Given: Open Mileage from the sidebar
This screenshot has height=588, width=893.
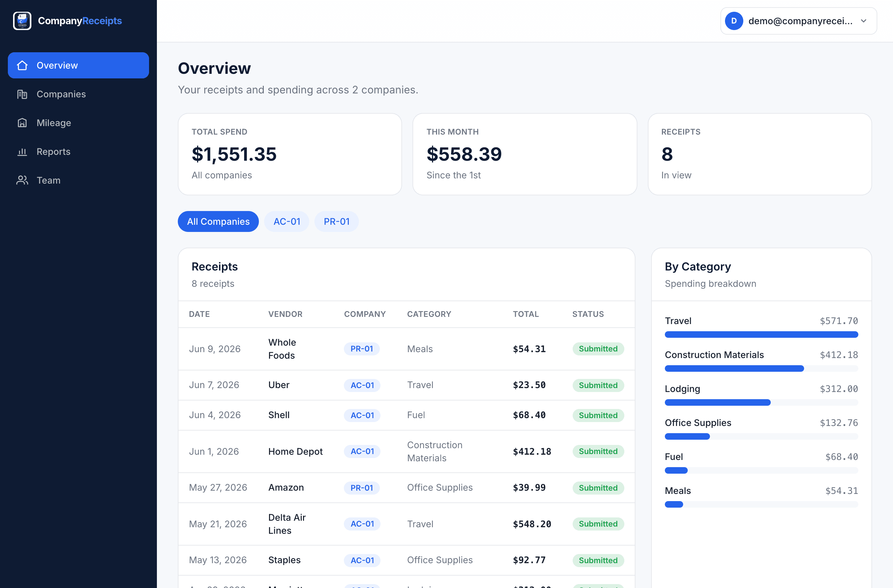Looking at the screenshot, I should pos(78,122).
